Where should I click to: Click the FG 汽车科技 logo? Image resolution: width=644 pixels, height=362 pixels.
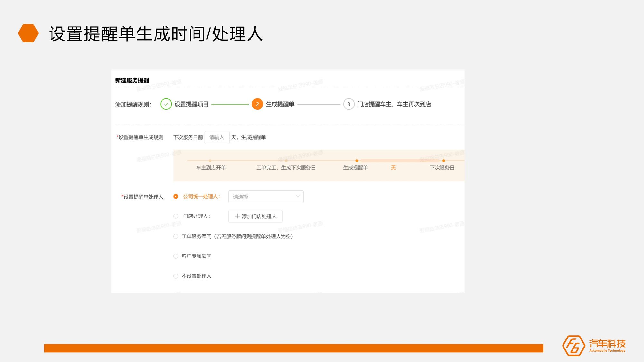594,346
